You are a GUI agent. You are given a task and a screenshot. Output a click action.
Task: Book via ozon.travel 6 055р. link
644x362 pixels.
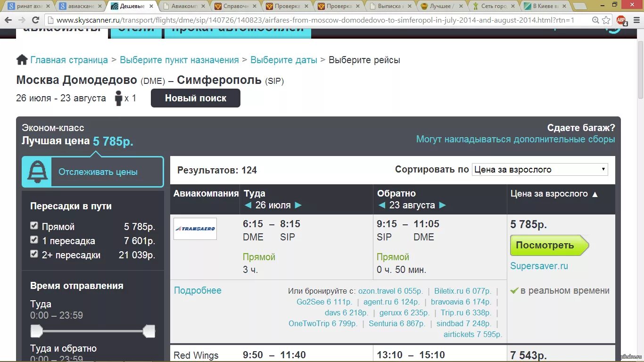point(390,291)
